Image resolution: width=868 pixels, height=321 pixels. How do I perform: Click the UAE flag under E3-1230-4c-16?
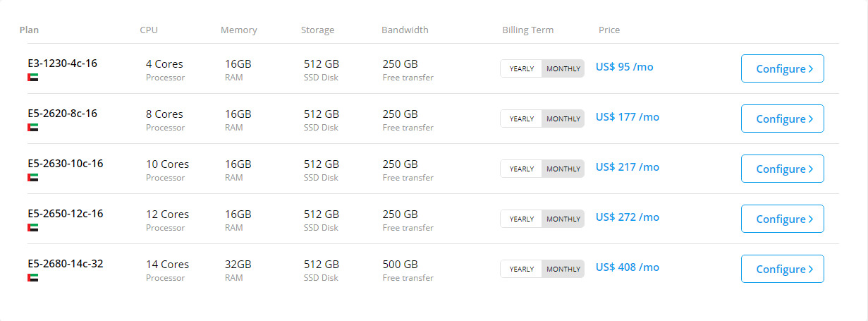(33, 77)
